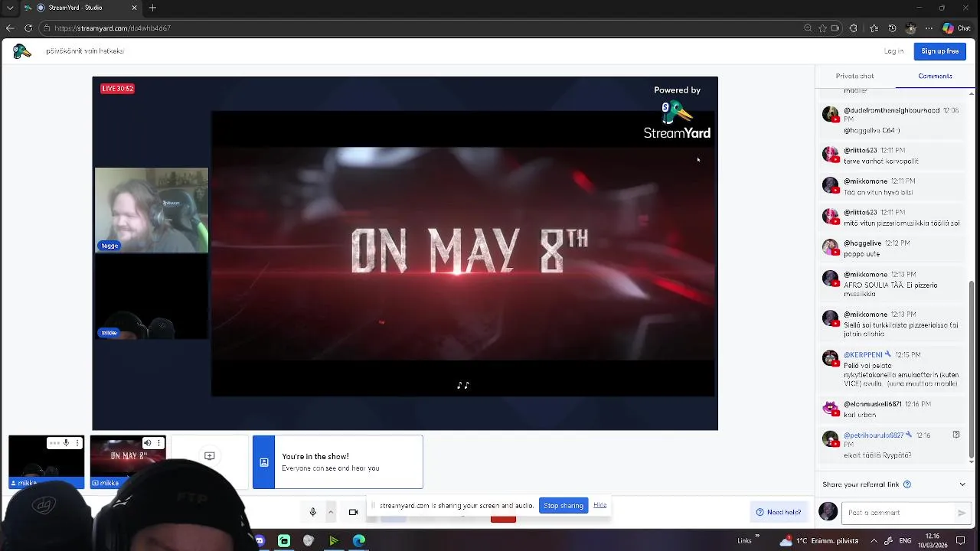Open the browser tab list chevron
980x551 pixels.
pos(10,8)
